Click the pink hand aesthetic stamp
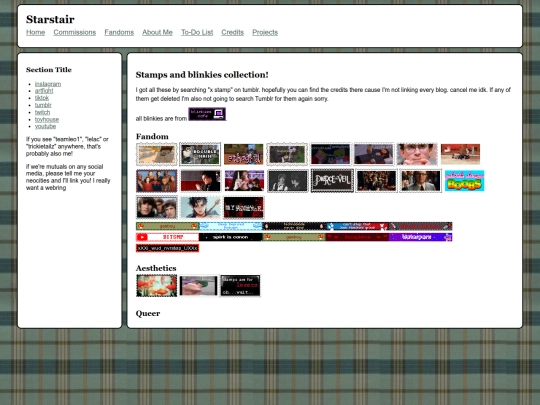 click(x=199, y=285)
